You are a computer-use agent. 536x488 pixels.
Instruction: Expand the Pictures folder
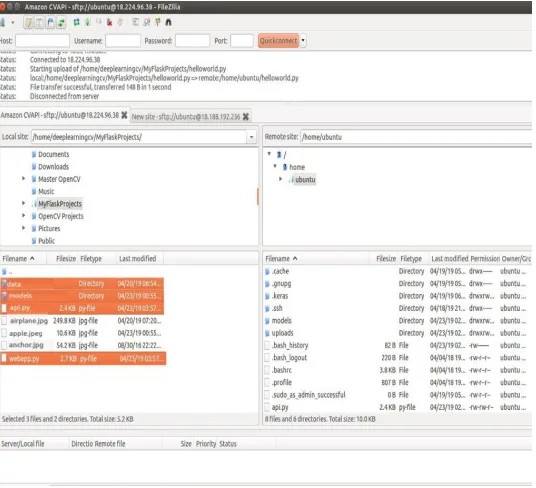pos(23,228)
